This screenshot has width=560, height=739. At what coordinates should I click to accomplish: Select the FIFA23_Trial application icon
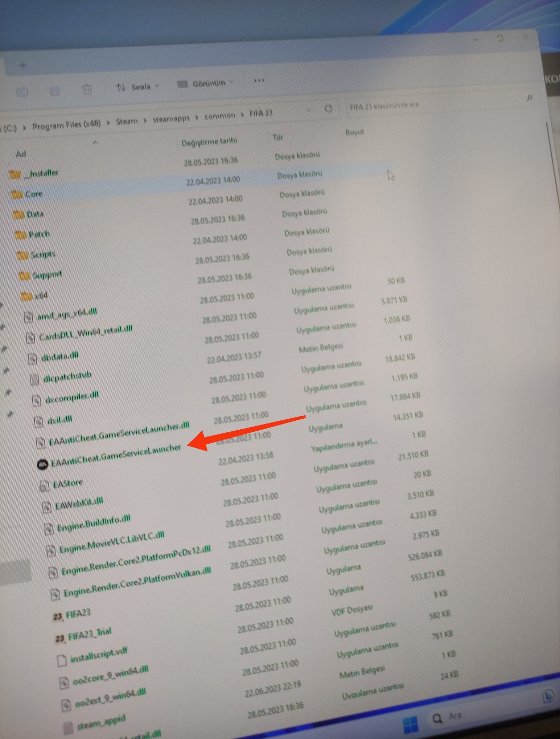[x=60, y=638]
